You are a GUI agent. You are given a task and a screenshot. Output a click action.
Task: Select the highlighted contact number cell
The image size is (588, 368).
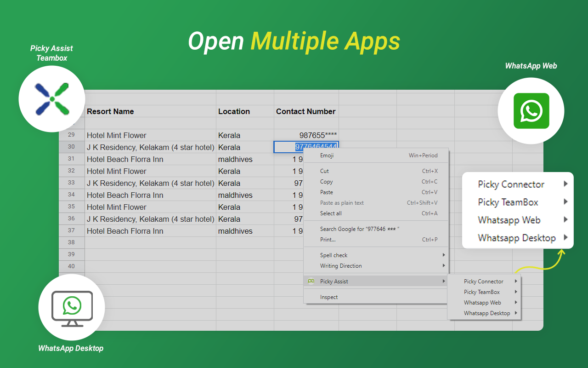[x=306, y=147]
